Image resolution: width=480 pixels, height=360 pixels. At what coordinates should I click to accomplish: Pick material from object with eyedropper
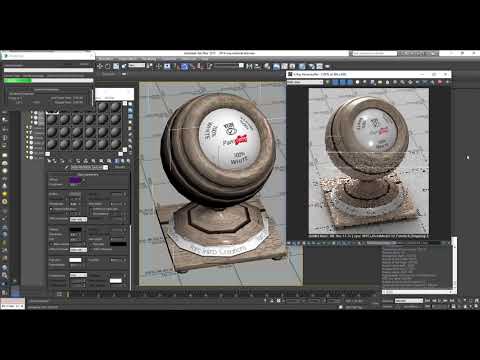point(67,167)
